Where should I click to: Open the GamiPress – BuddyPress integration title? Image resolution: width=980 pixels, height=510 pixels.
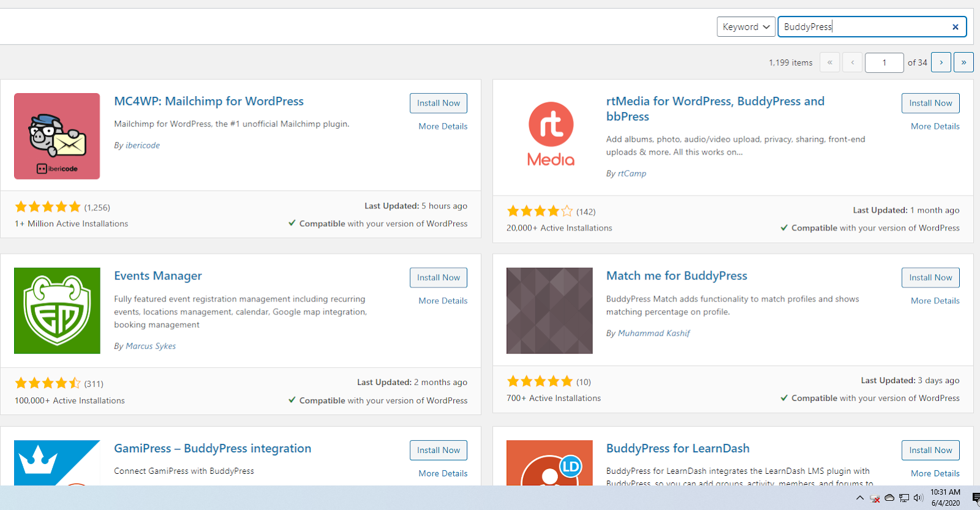pos(213,448)
